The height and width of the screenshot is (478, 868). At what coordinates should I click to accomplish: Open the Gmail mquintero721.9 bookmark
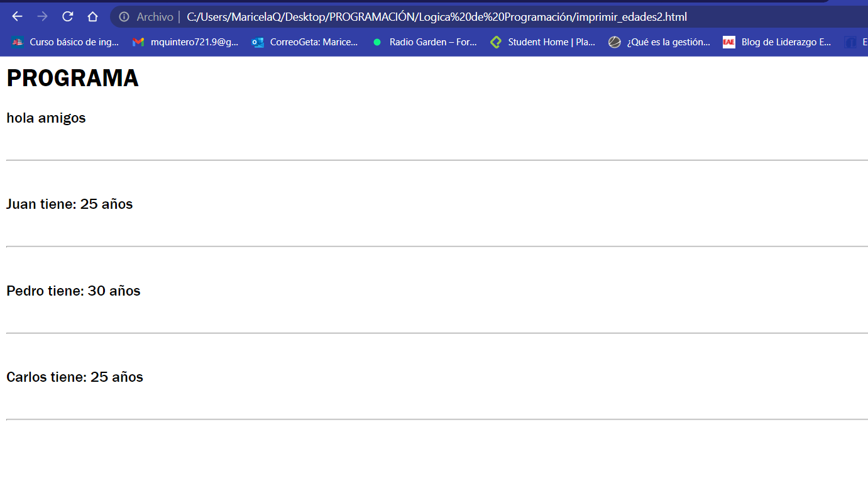185,42
